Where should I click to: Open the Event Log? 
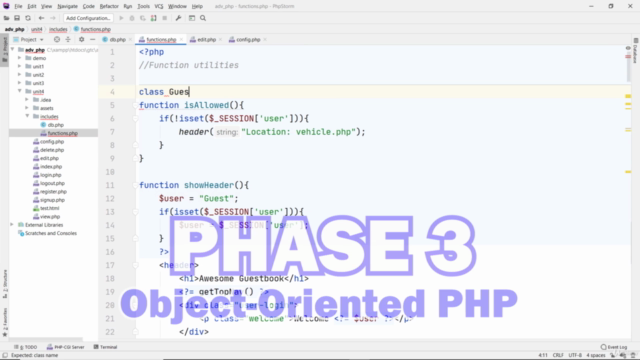tap(613, 347)
